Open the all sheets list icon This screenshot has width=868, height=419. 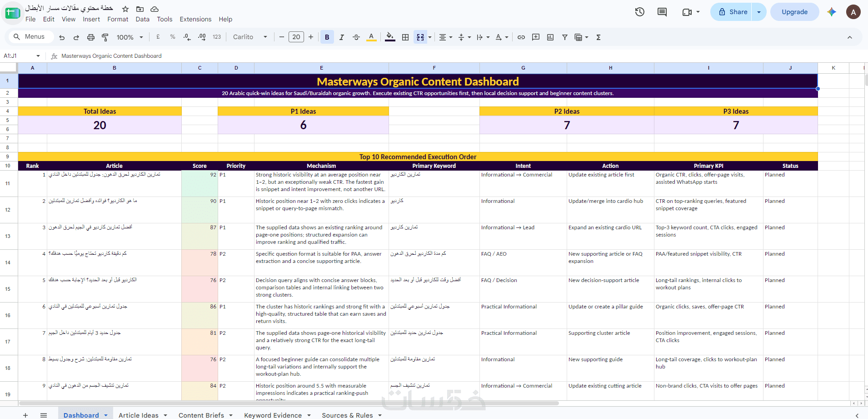coord(44,415)
